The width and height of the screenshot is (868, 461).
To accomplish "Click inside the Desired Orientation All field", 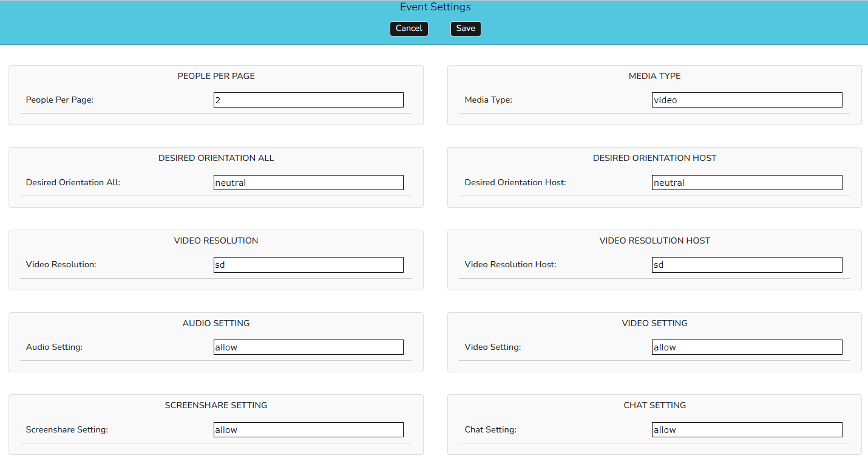I will (308, 182).
